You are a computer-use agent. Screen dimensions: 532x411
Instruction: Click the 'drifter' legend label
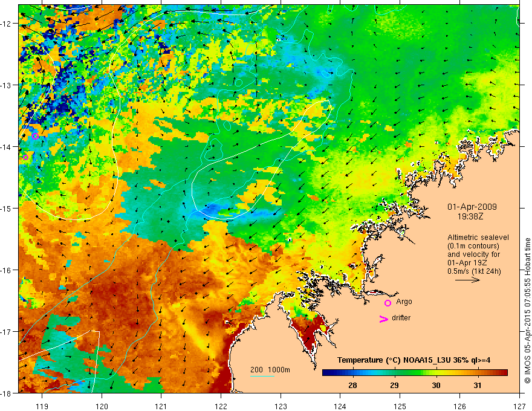401,318
